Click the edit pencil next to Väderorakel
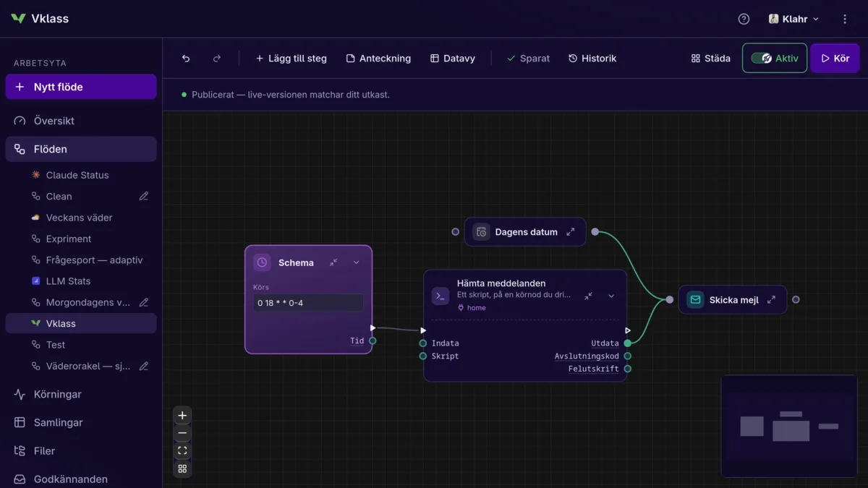This screenshot has width=868, height=488. pos(144,366)
